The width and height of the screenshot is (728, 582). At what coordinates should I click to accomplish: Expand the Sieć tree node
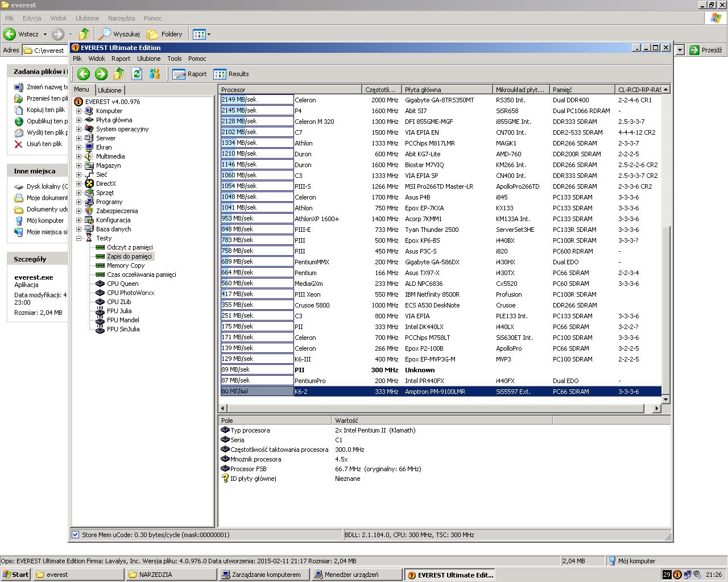click(x=78, y=174)
